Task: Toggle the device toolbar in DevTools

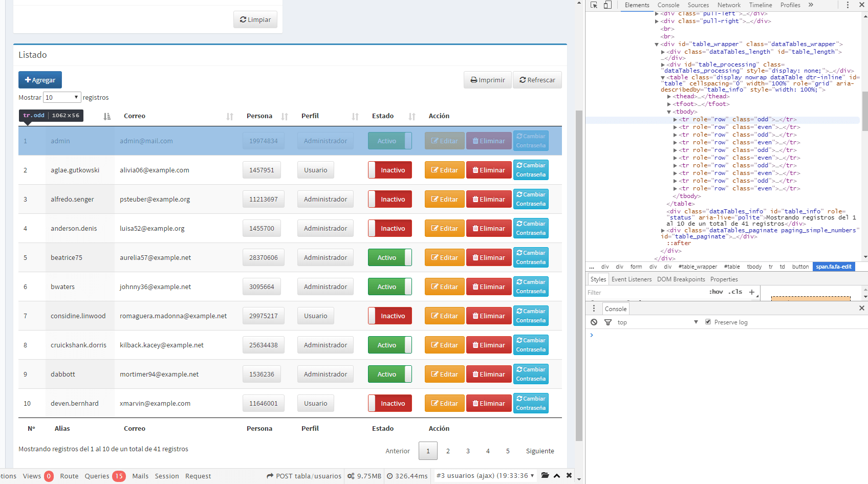Action: (607, 5)
